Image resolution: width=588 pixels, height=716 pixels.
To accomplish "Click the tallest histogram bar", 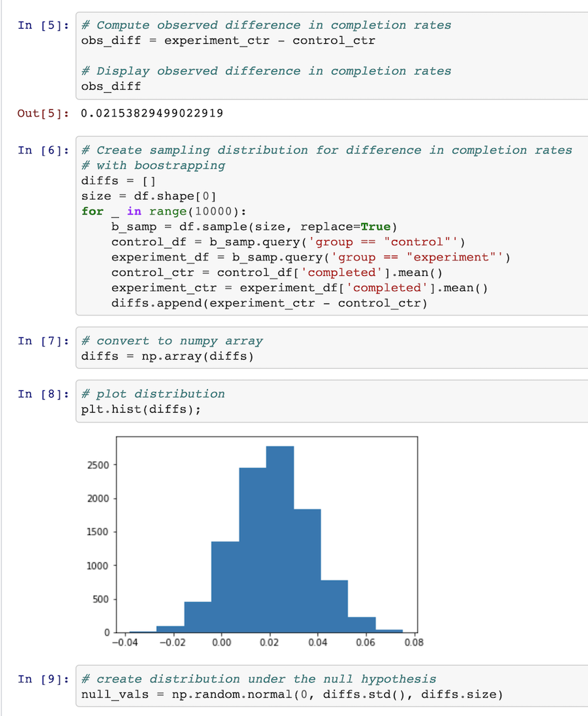I will click(x=280, y=539).
